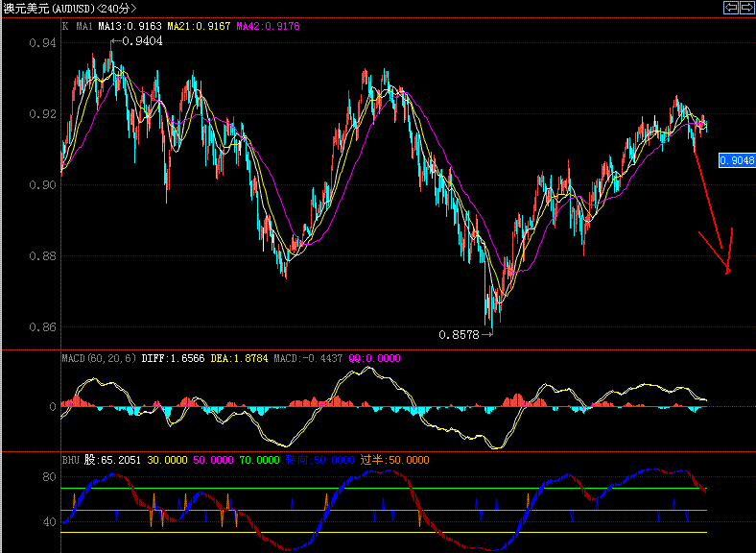756x553 pixels.
Task: Open MACD(60,20,6) indicator parameters
Action: 99,358
